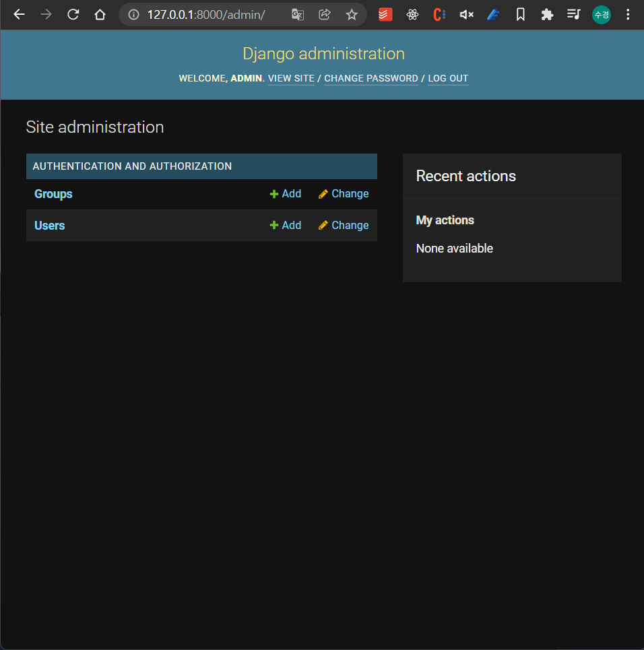Viewport: 644px width, 650px height.
Task: Open the Change Password link
Action: click(x=371, y=78)
